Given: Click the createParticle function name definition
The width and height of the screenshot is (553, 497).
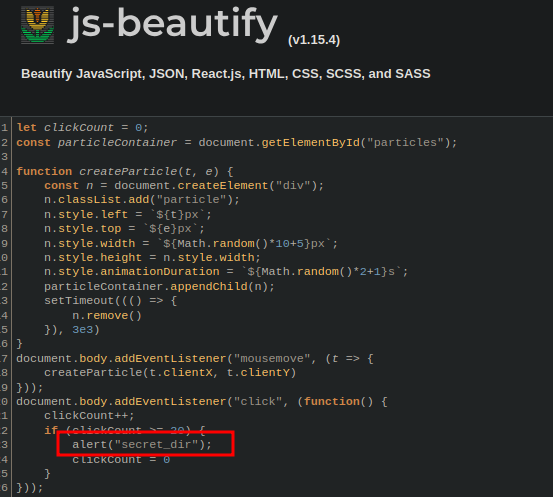Looking at the screenshot, I should click(128, 171).
